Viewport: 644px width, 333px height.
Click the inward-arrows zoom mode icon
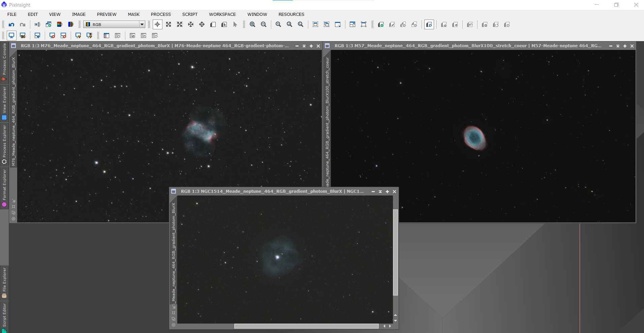tap(180, 25)
